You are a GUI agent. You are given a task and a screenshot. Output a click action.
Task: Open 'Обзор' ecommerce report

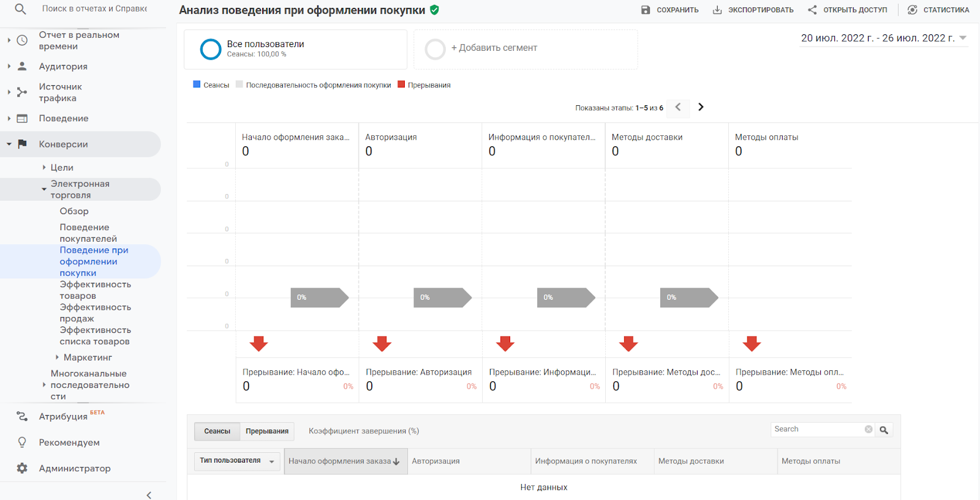74,211
